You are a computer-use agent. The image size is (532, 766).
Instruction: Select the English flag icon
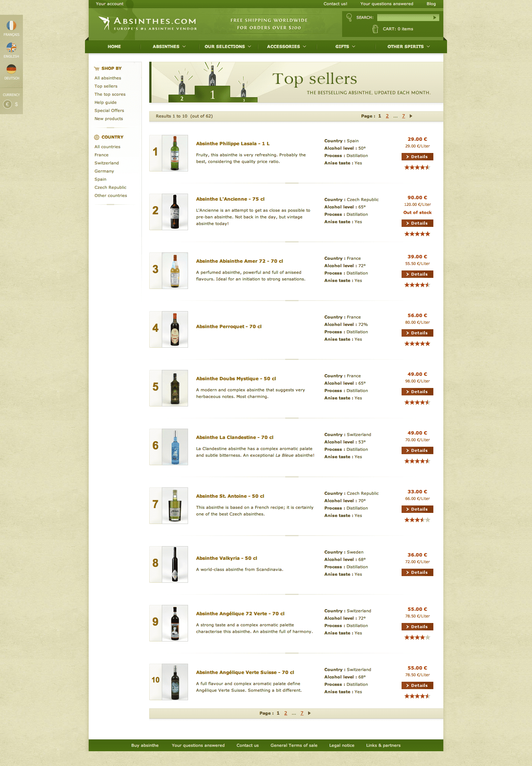tap(11, 47)
